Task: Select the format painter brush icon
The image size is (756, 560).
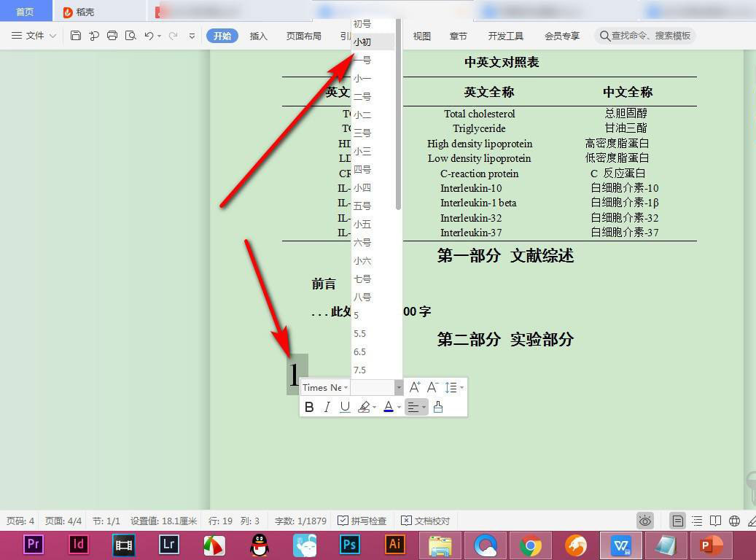Action: (x=438, y=407)
